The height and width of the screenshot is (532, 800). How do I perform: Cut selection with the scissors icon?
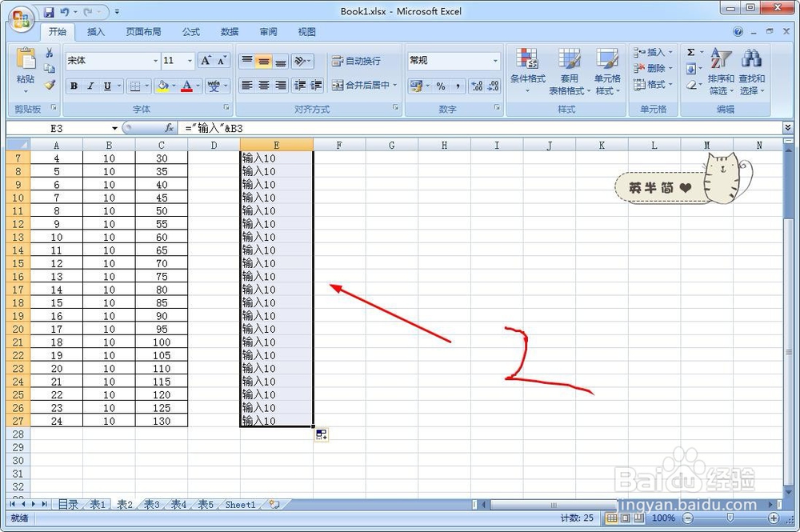click(x=50, y=53)
